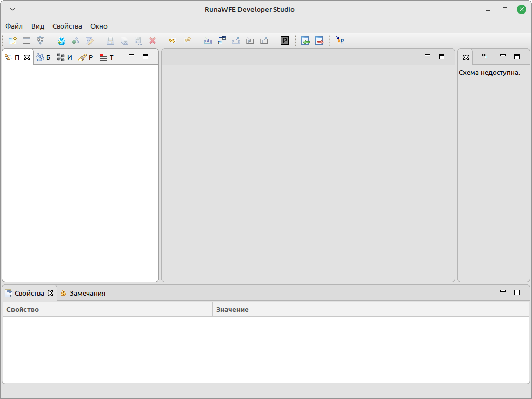Switch to the Р tab with brush icon

[x=86, y=57]
